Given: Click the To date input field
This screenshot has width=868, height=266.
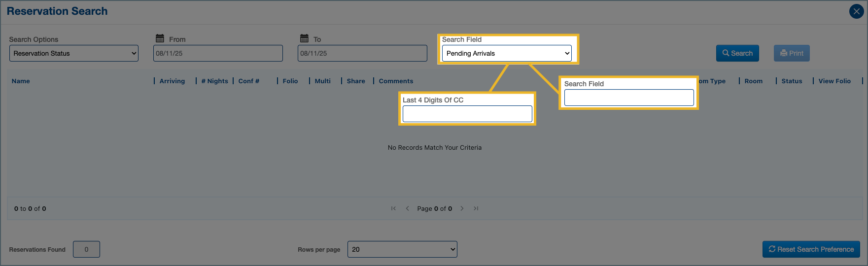Looking at the screenshot, I should (362, 53).
